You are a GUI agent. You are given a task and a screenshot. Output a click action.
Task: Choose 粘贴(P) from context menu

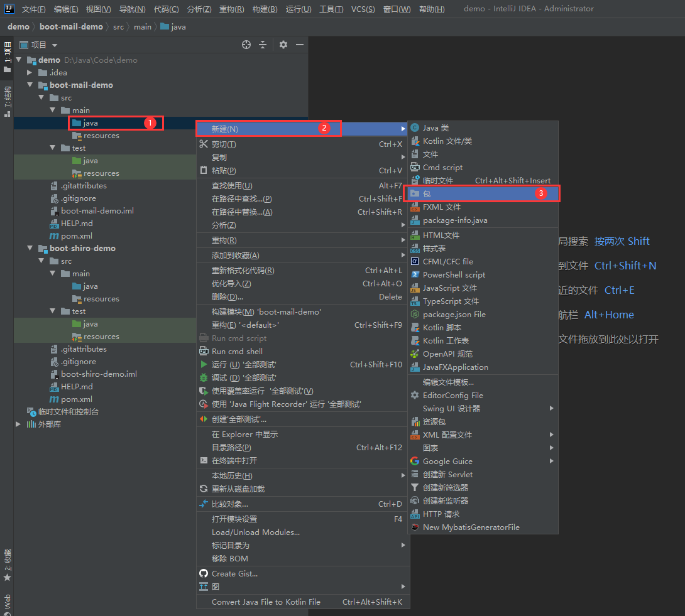tap(302, 170)
